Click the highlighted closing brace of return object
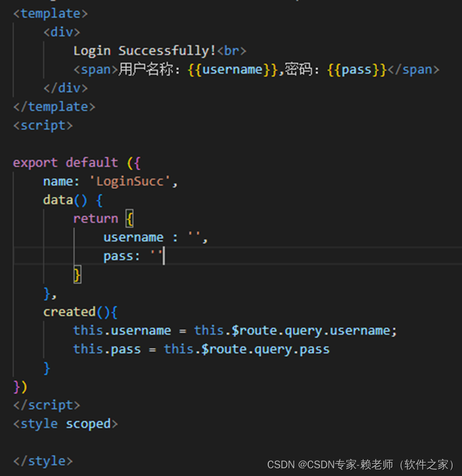Viewport: 462px width, 476px height. 77,275
